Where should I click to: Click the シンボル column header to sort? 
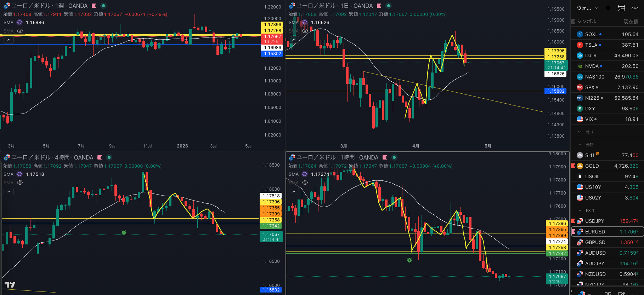coord(587,22)
